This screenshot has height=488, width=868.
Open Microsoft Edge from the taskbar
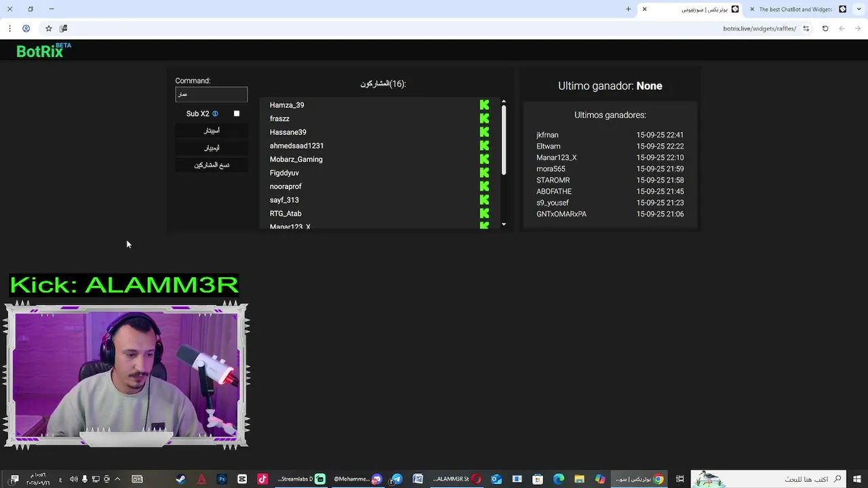[559, 479]
